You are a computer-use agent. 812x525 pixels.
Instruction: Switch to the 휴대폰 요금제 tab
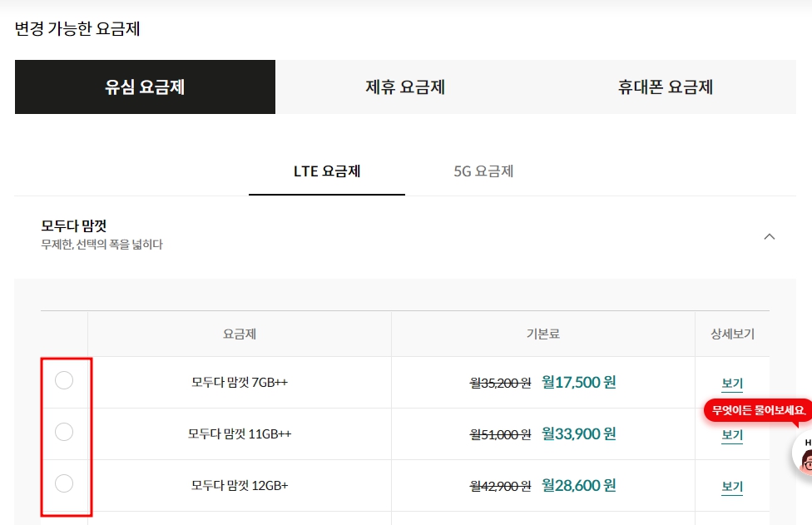664,87
